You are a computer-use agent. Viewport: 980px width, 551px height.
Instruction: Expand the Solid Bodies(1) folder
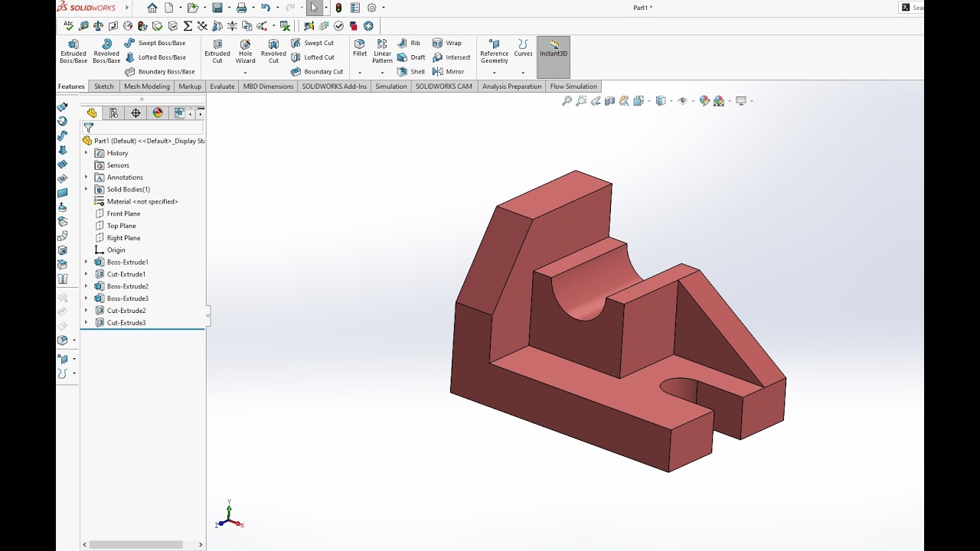point(86,189)
